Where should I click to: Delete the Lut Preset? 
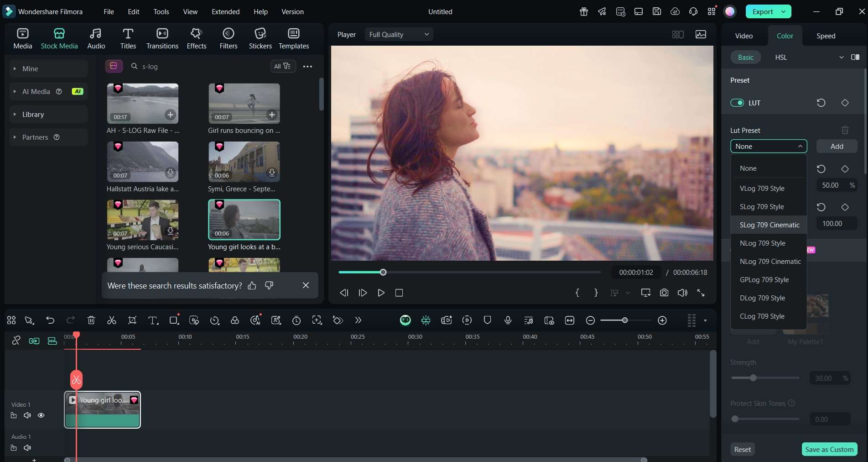845,131
